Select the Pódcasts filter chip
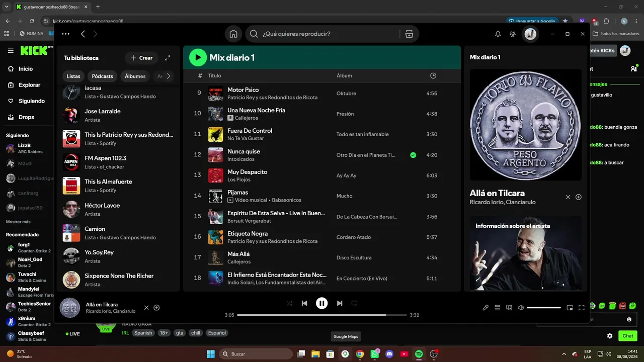The image size is (644, 362). (x=103, y=76)
